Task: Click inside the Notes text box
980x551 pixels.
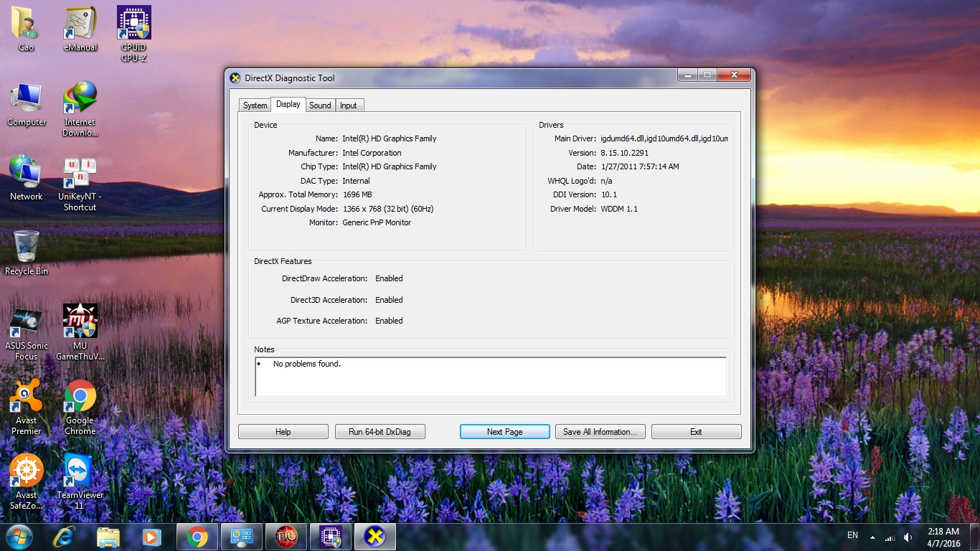Action: (x=491, y=377)
